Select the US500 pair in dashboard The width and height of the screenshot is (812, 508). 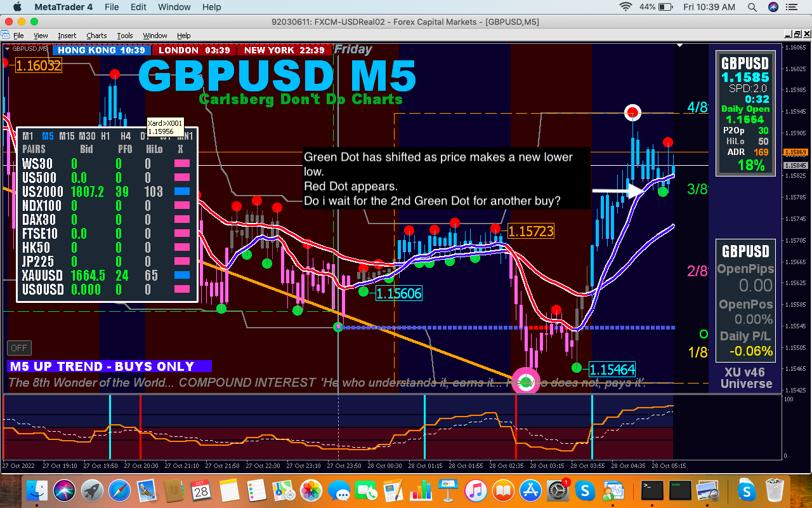coord(39,177)
